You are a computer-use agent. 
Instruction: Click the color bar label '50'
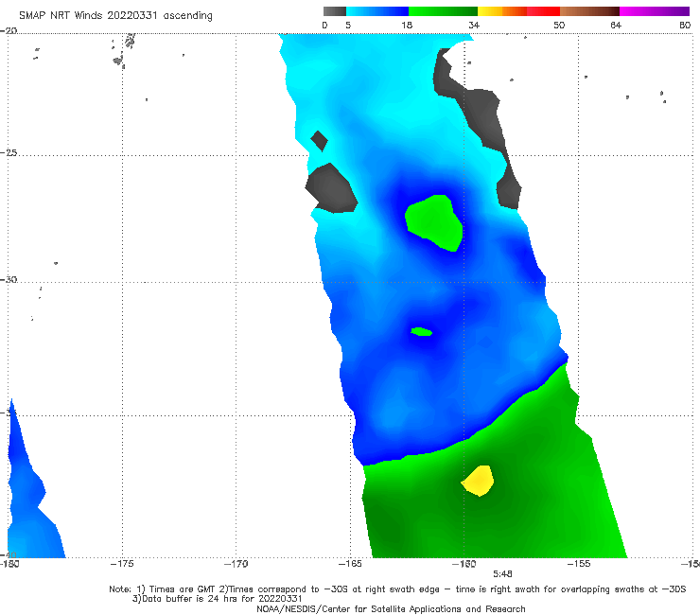click(559, 25)
